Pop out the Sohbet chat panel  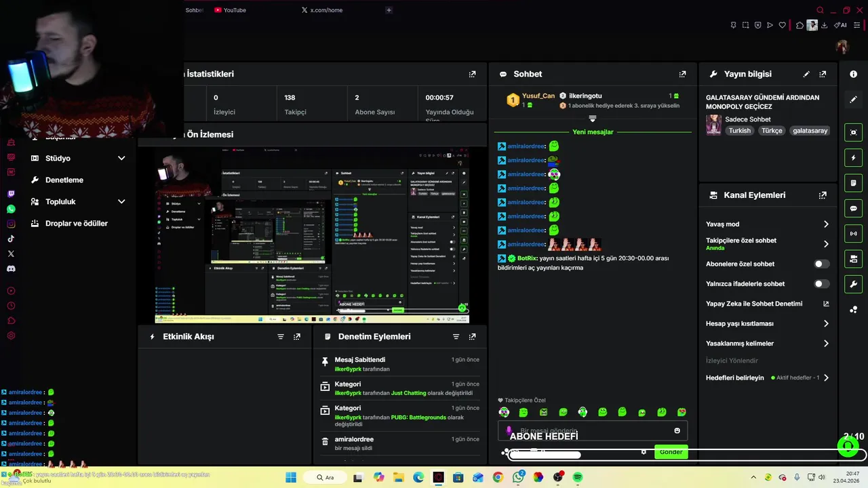[682, 74]
